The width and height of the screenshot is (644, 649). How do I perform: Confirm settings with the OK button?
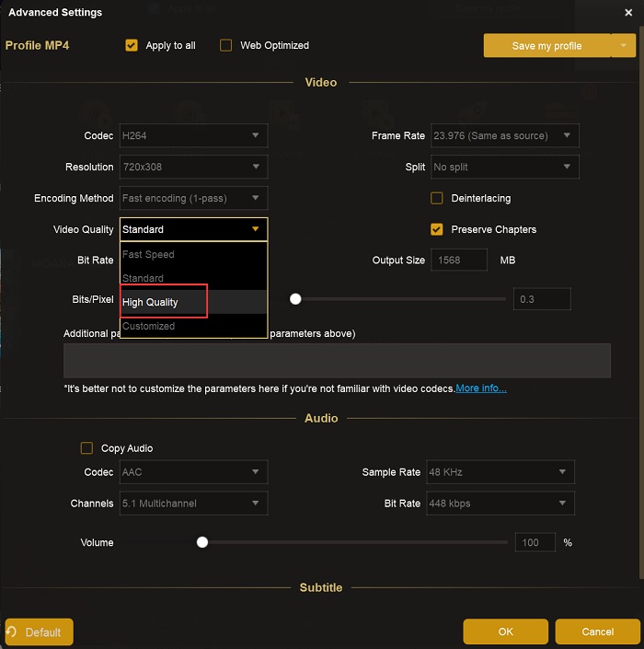(505, 632)
